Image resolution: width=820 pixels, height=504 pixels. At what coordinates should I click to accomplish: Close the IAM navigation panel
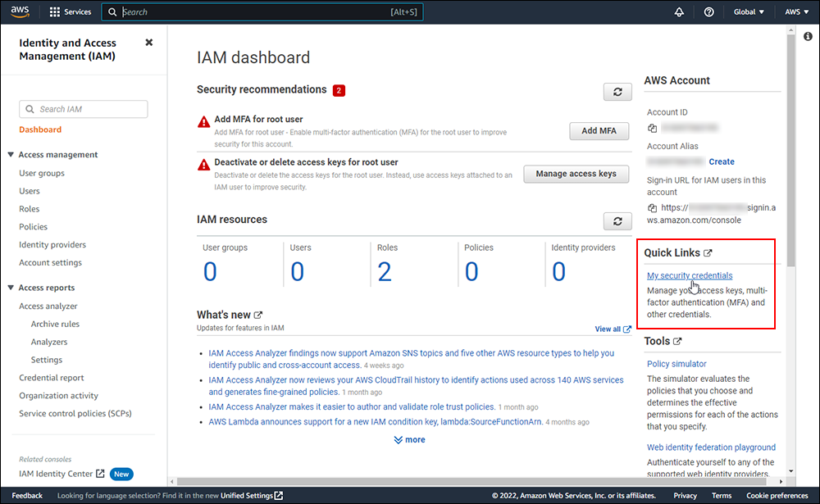[149, 43]
